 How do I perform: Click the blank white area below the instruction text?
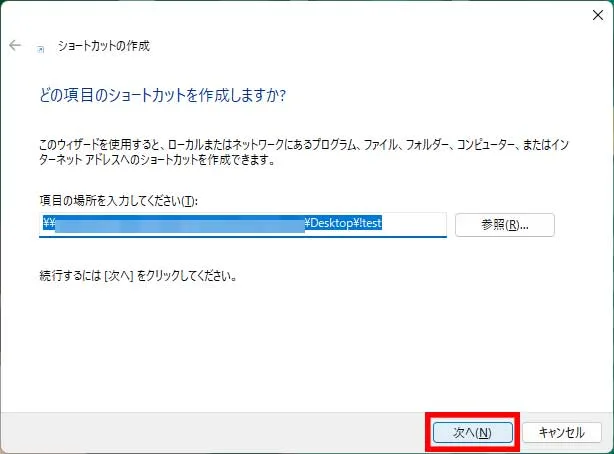[300, 340]
